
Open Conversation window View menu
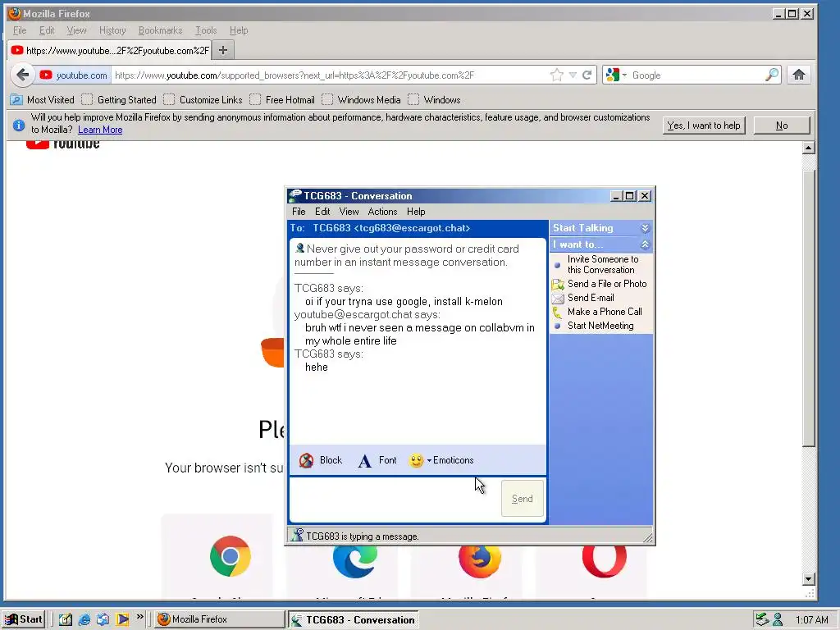(x=349, y=212)
